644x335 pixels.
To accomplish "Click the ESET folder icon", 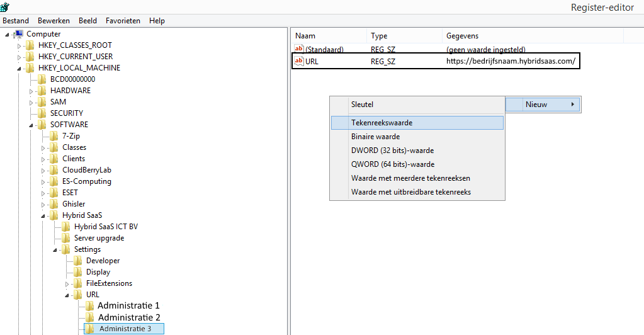I will [x=54, y=193].
